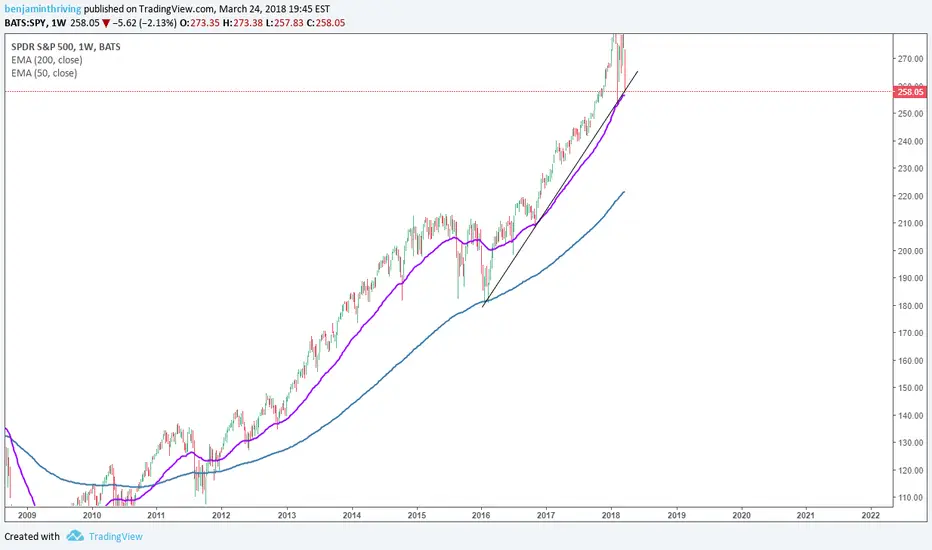The width and height of the screenshot is (932, 550).
Task: Click the 210.00 price axis label
Action: click(911, 224)
